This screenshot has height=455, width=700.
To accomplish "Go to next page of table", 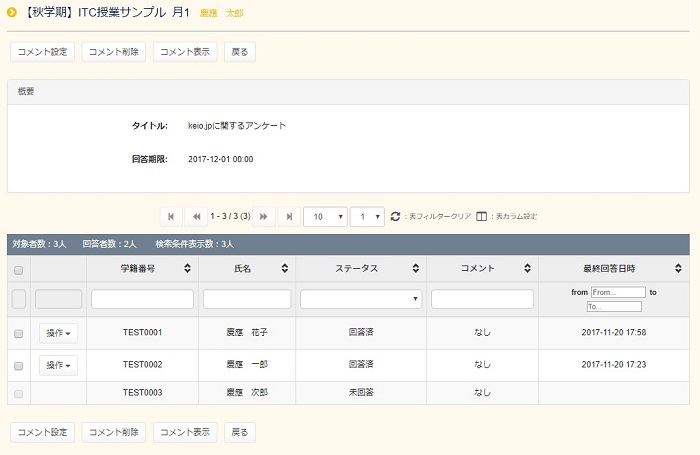I will (x=264, y=217).
